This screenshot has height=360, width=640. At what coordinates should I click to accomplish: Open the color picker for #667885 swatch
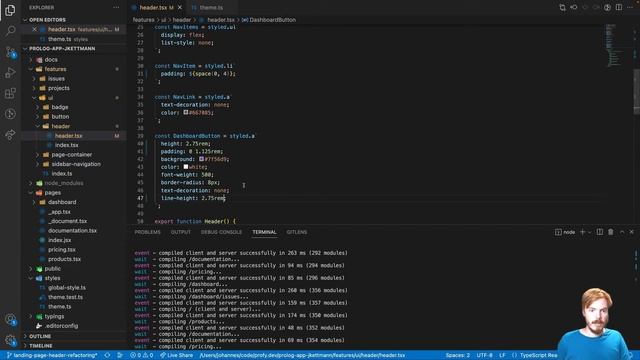point(186,112)
